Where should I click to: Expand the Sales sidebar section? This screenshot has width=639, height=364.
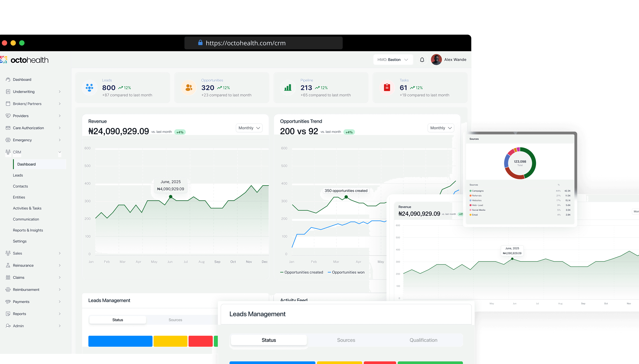60,253
